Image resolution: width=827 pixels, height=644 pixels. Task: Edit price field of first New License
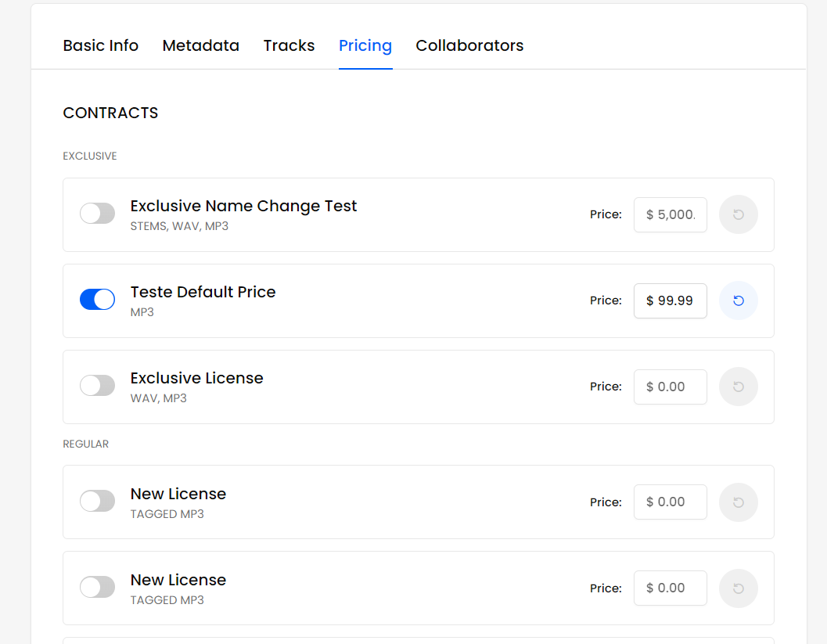tap(670, 502)
